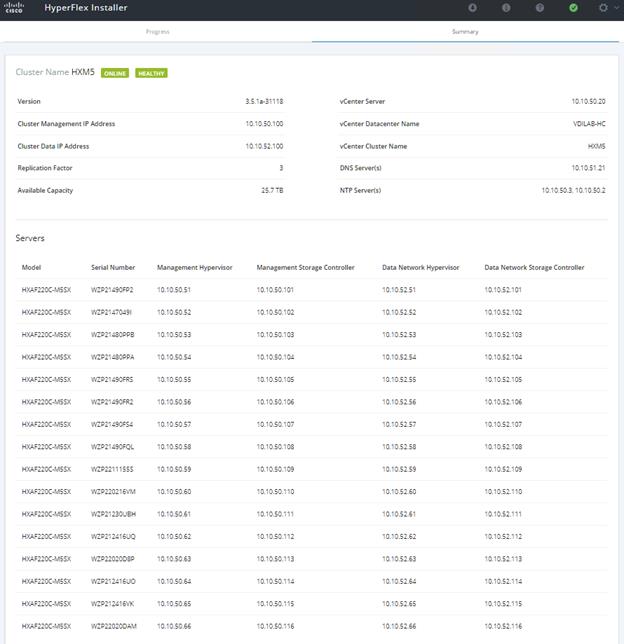The image size is (624, 644).
Task: Select version value 3.5.1a-31118
Action: [x=264, y=101]
